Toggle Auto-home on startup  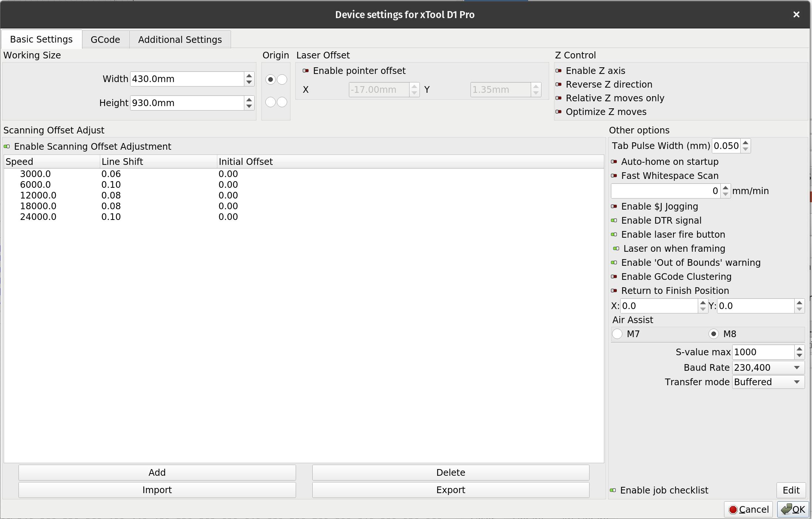(614, 162)
